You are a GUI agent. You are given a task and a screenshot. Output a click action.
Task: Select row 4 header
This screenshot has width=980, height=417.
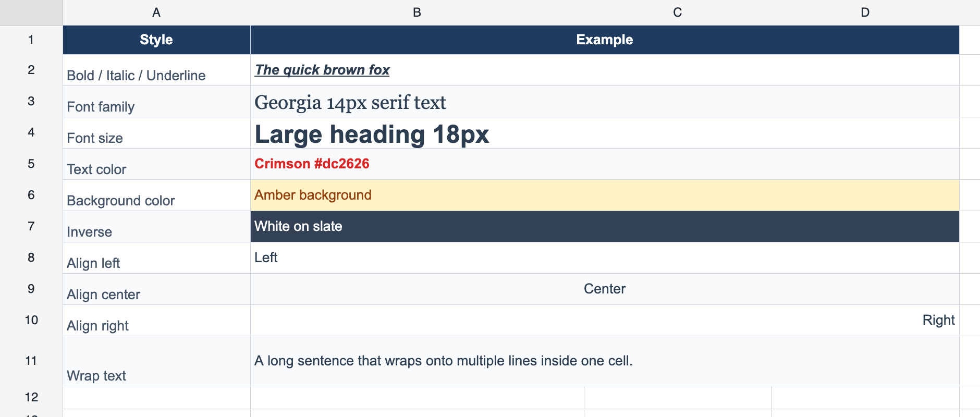[x=31, y=132]
